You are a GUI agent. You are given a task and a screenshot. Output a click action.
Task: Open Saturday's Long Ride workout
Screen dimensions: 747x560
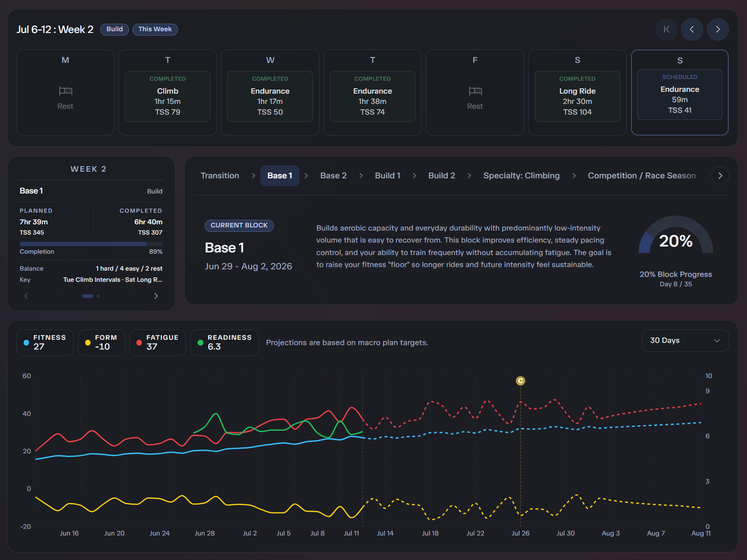[x=578, y=96]
